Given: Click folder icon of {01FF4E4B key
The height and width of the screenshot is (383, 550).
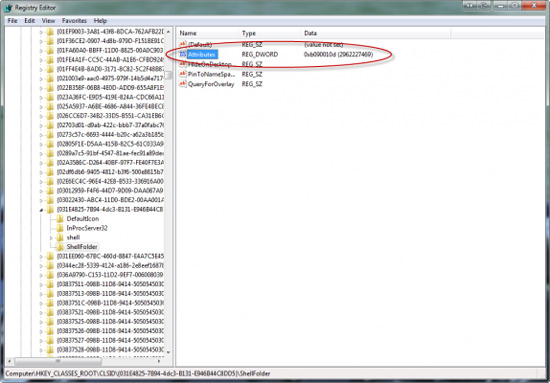Looking at the screenshot, I should tap(50, 69).
